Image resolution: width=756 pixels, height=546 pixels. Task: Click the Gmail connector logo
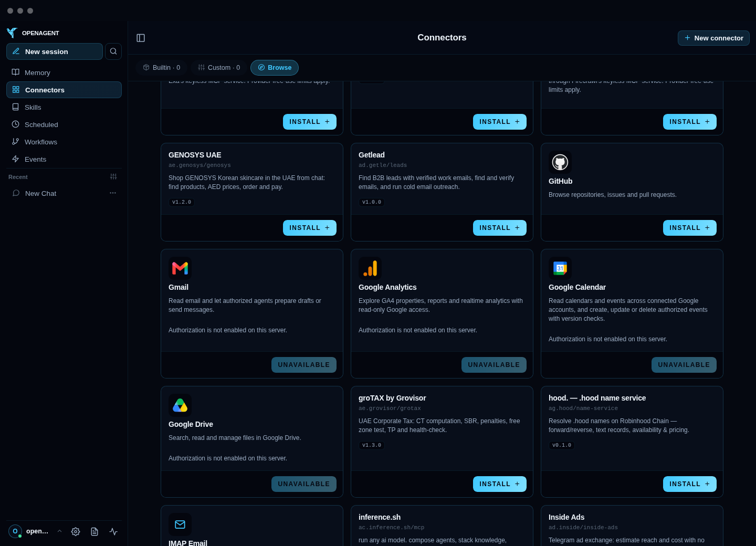coord(180,268)
